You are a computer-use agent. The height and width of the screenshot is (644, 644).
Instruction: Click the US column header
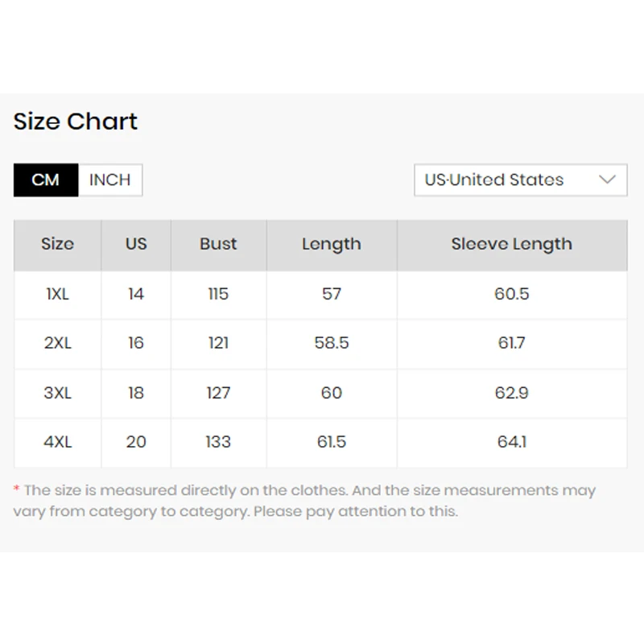click(136, 245)
